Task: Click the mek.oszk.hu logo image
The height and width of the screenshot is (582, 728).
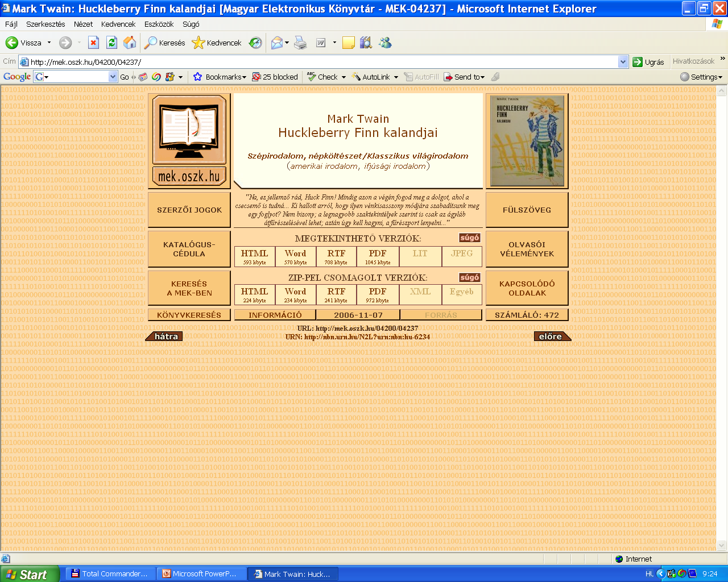Action: [189, 140]
